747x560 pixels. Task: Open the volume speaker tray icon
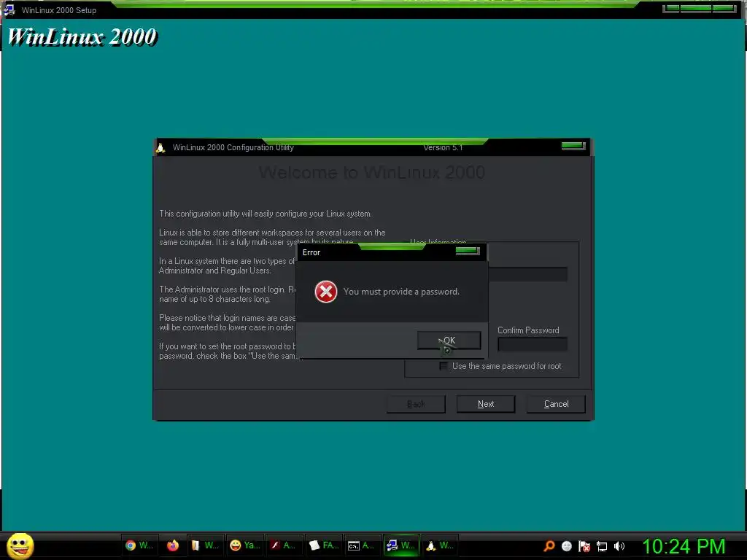coord(619,546)
